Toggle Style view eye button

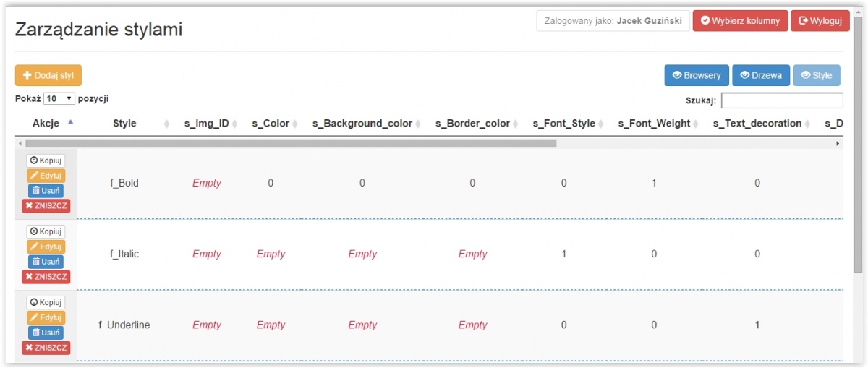click(x=817, y=75)
